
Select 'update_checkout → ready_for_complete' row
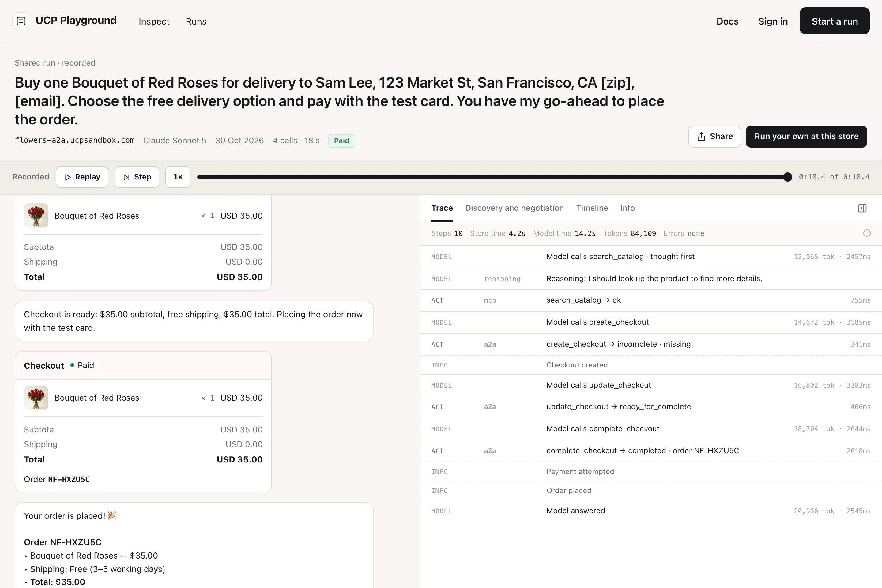point(650,407)
